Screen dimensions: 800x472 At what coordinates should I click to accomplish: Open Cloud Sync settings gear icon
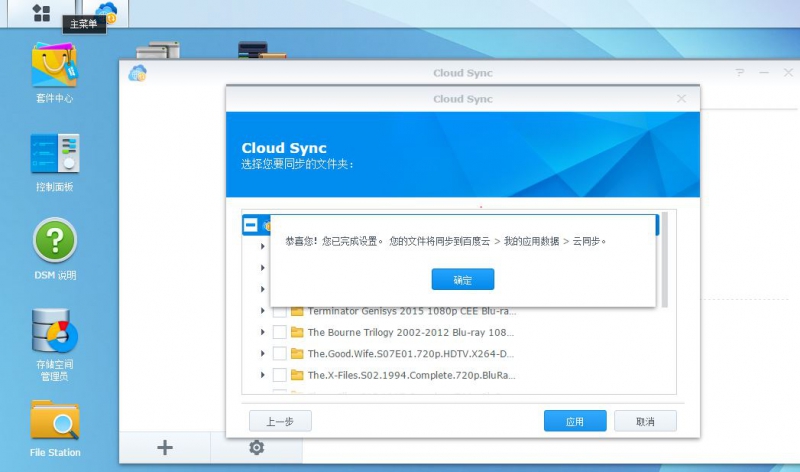pyautogui.click(x=256, y=447)
